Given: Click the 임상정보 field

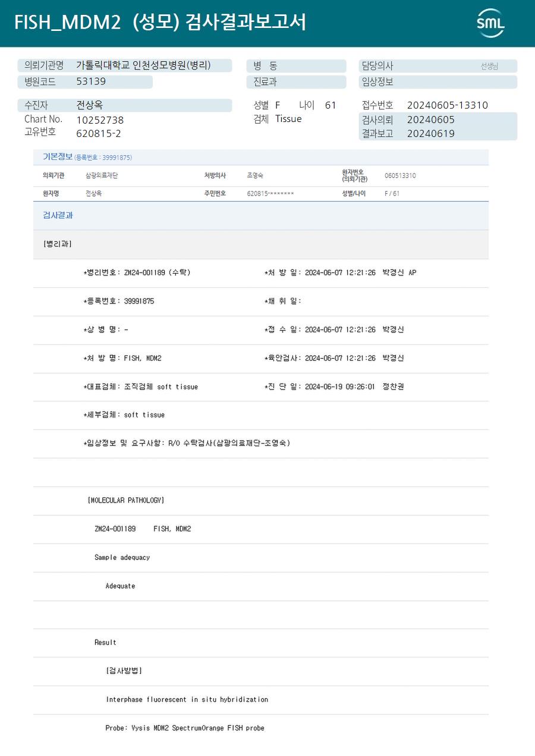Looking at the screenshot, I should 438,82.
